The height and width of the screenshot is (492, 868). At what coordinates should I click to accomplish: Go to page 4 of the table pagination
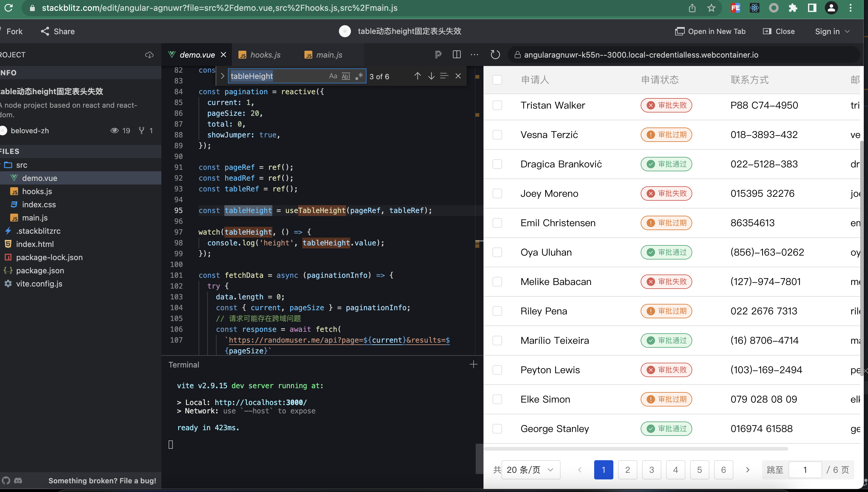(x=675, y=470)
